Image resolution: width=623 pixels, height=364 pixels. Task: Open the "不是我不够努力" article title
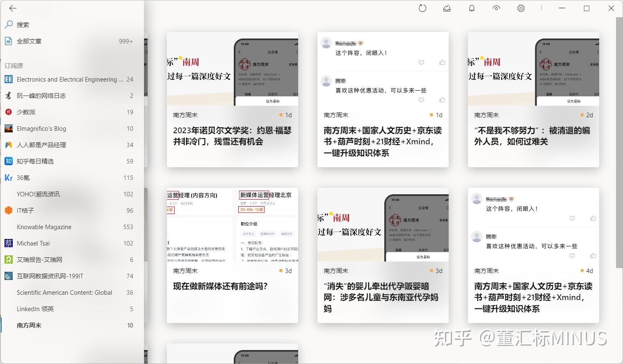(532, 136)
